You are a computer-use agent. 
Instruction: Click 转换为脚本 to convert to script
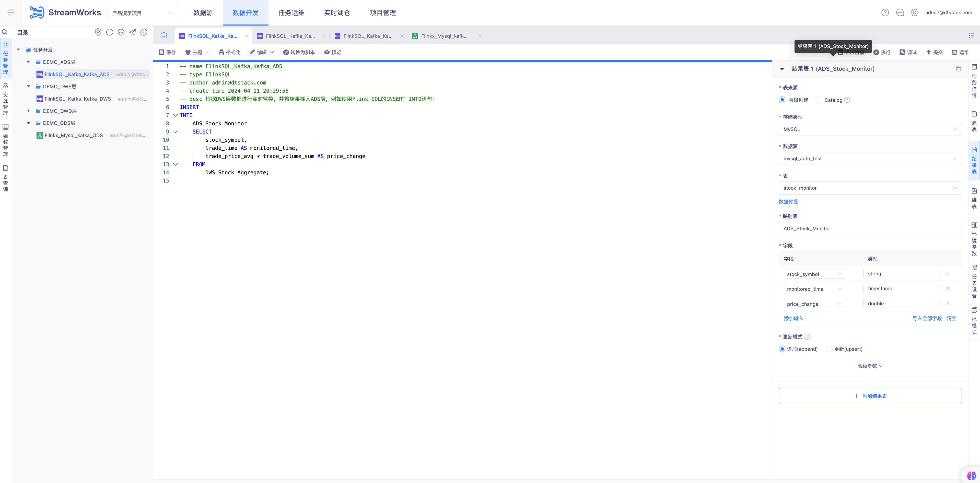299,52
